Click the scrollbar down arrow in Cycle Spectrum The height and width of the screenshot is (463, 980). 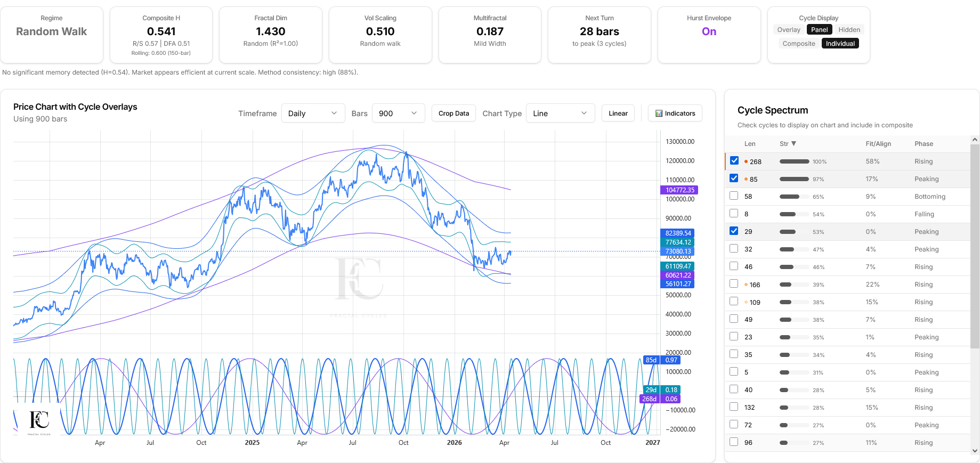tap(975, 450)
